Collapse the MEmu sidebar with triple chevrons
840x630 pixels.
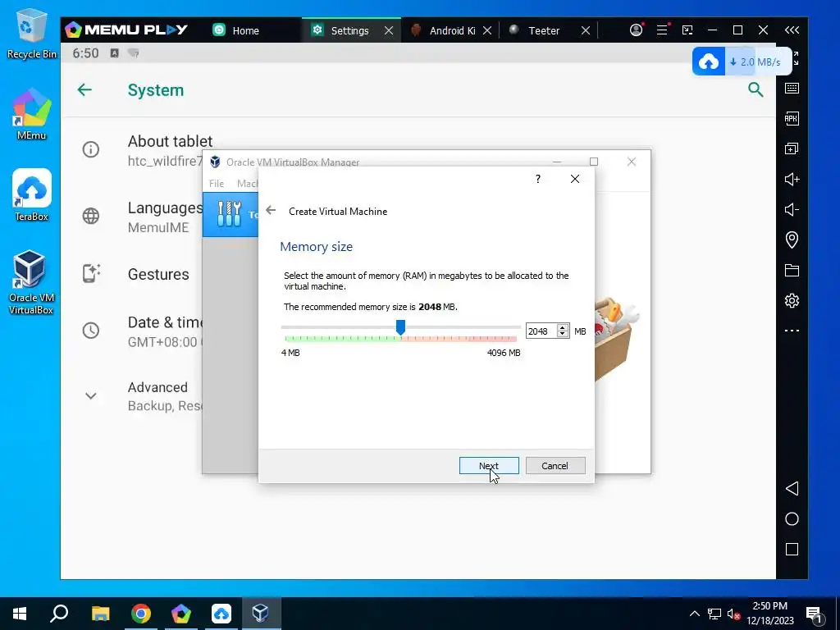click(x=792, y=30)
